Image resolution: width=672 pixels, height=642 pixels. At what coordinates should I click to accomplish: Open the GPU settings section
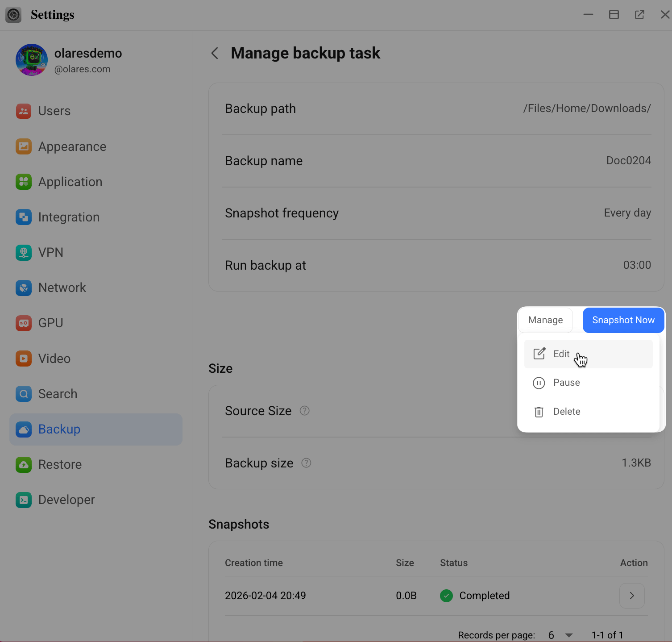pyautogui.click(x=50, y=323)
